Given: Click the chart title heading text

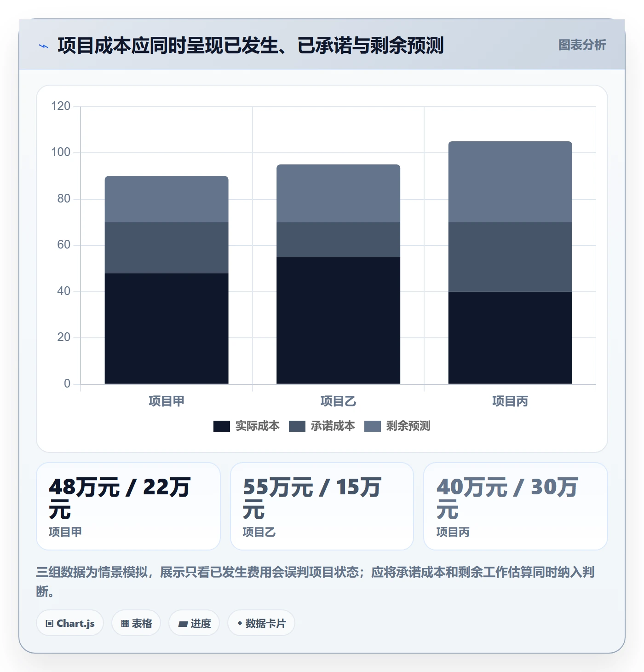Looking at the screenshot, I should (251, 46).
